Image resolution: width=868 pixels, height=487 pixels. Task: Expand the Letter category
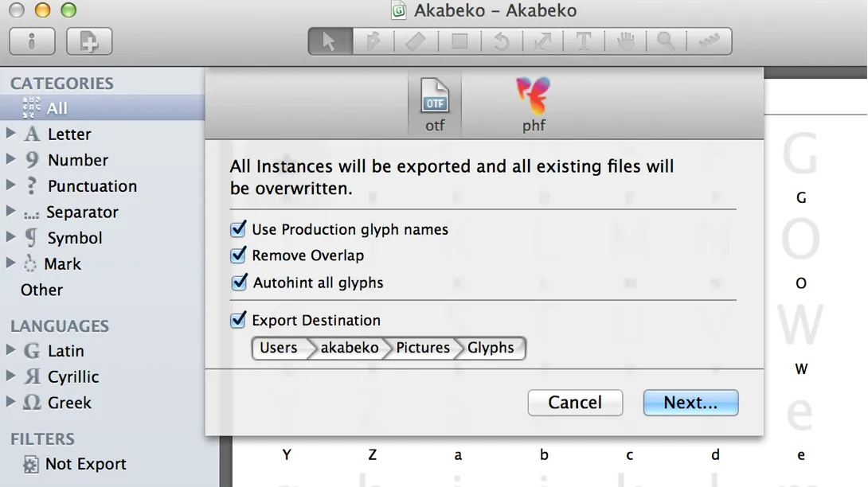point(11,134)
